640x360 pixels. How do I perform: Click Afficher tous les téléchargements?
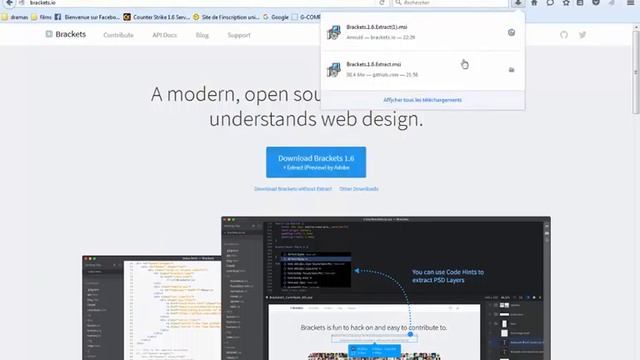422,100
